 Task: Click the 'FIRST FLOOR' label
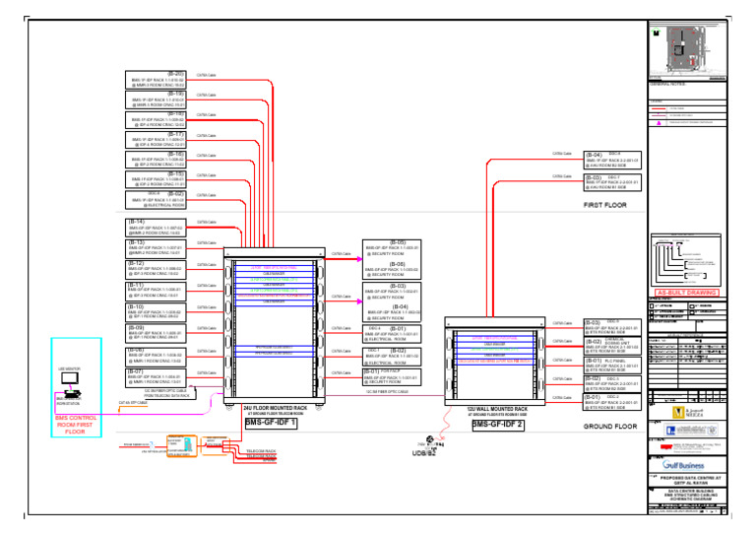(605, 205)
